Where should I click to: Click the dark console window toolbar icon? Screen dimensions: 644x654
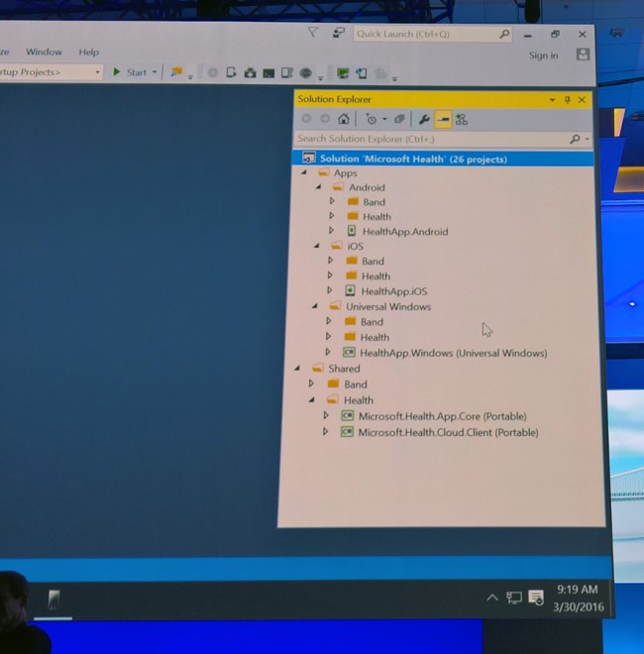pyautogui.click(x=268, y=73)
